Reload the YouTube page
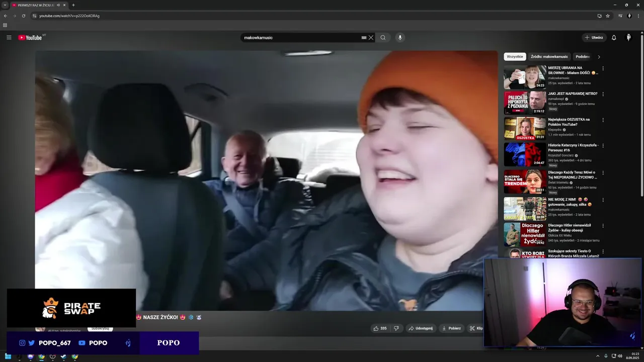This screenshot has width=644, height=362. tap(23, 16)
